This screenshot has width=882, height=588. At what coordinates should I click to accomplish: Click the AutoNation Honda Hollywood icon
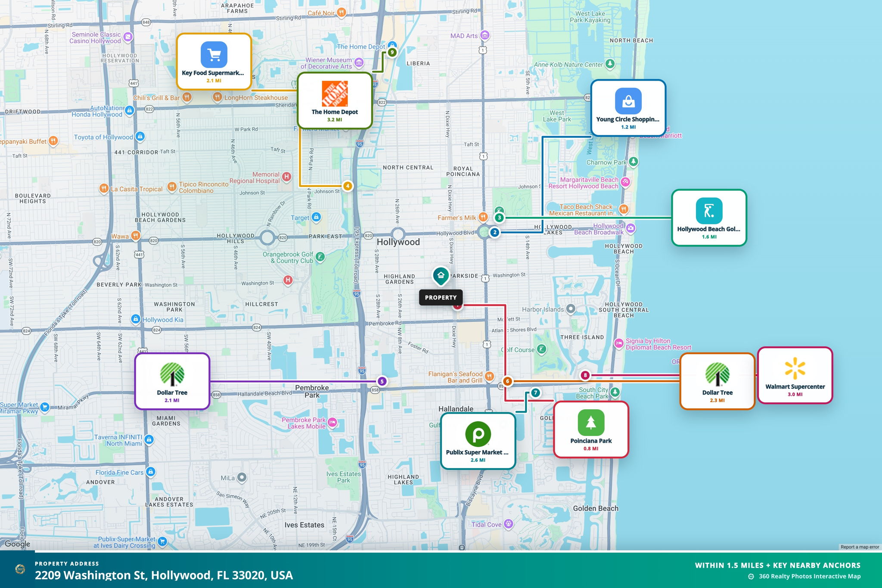(130, 110)
